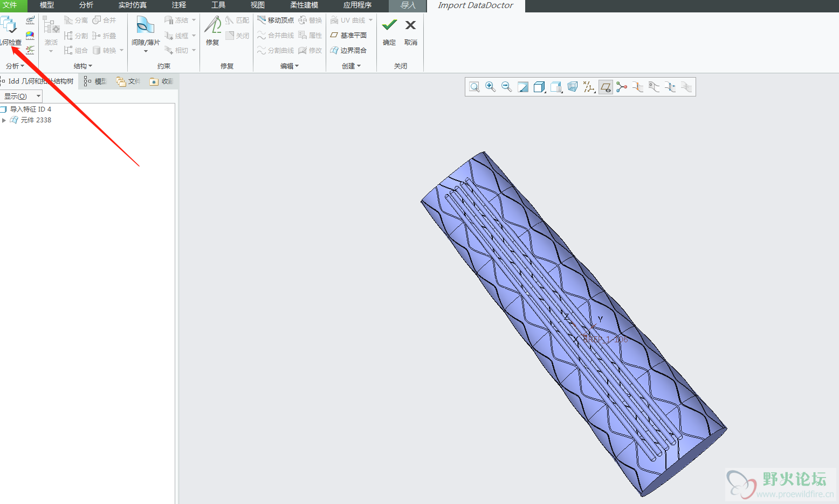Run the 几何检查 geometry check tool
Viewport: 839px width, 504px height.
10,31
